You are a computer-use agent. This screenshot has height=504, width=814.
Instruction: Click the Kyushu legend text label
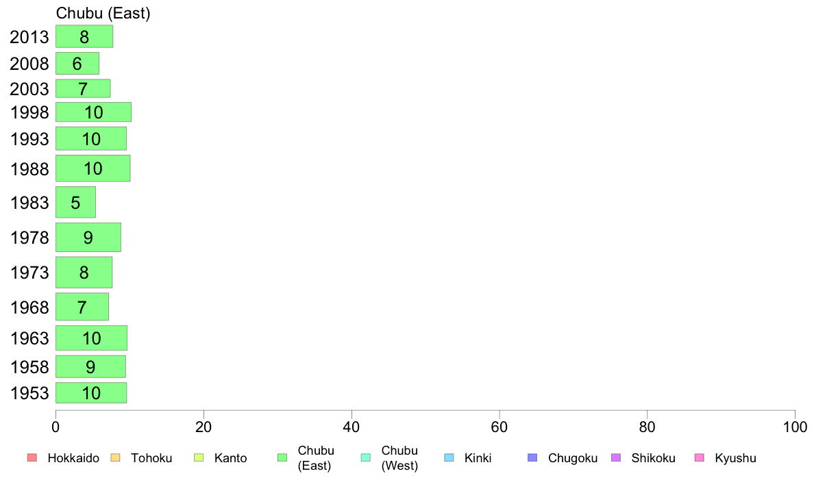point(735,458)
